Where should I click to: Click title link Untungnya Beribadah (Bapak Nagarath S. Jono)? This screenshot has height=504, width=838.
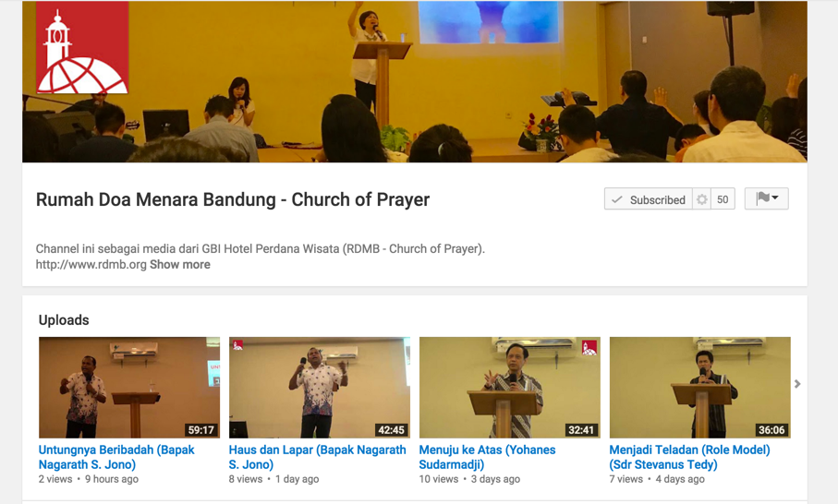pyautogui.click(x=116, y=457)
